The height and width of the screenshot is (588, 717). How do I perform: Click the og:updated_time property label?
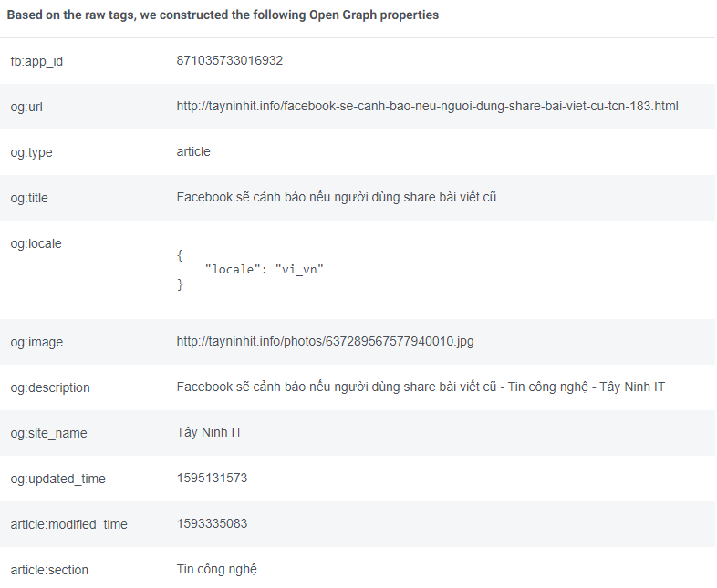tap(57, 479)
